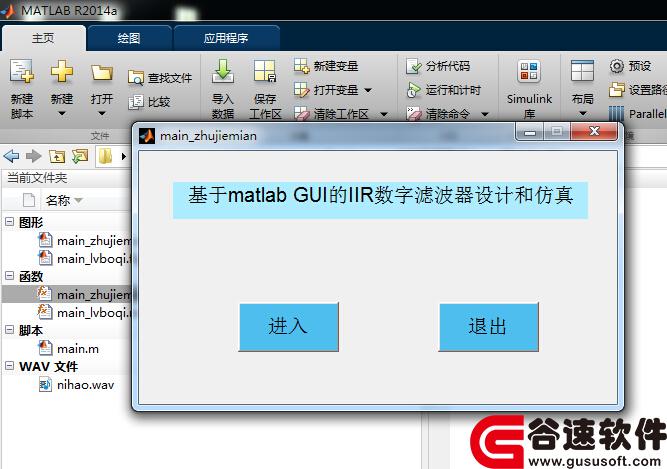Switch to the Home (主页) tab
This screenshot has height=469, width=667.
(x=43, y=38)
